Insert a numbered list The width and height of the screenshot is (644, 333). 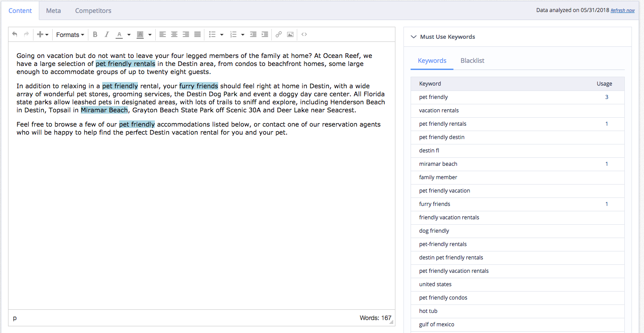click(x=233, y=34)
